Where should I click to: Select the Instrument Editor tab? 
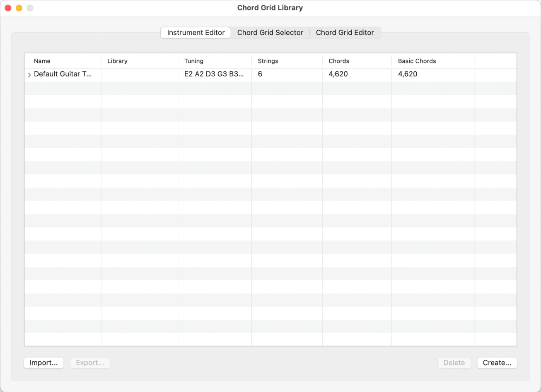195,32
